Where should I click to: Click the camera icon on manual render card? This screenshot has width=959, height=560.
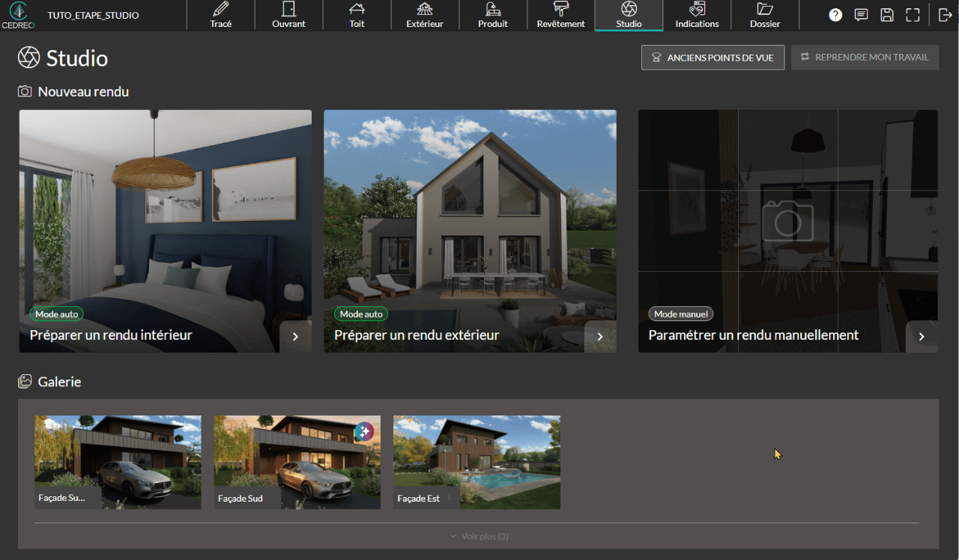[x=787, y=221]
